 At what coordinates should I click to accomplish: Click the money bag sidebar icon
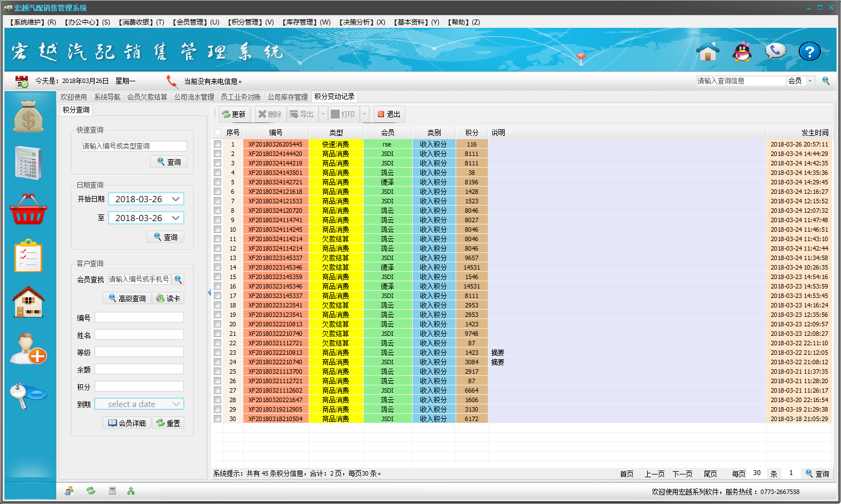point(28,117)
